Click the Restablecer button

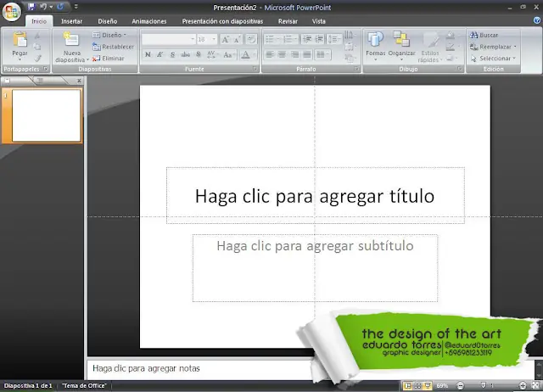pyautogui.click(x=113, y=47)
